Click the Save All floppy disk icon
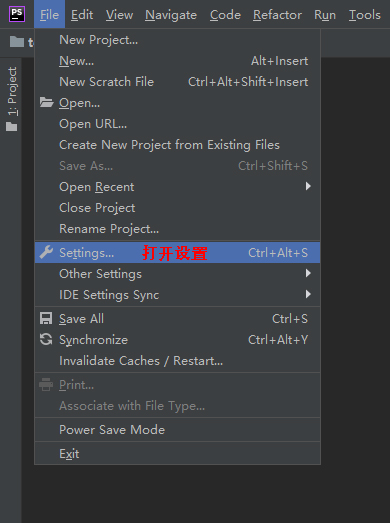Screen dimensions: 390x523 pyautogui.click(x=46, y=318)
